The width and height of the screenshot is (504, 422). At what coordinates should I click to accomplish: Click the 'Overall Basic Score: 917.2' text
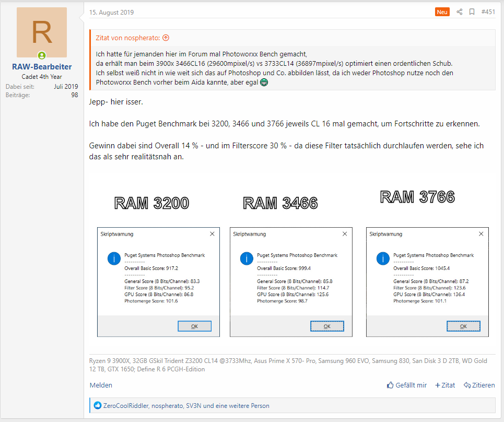pos(151,268)
